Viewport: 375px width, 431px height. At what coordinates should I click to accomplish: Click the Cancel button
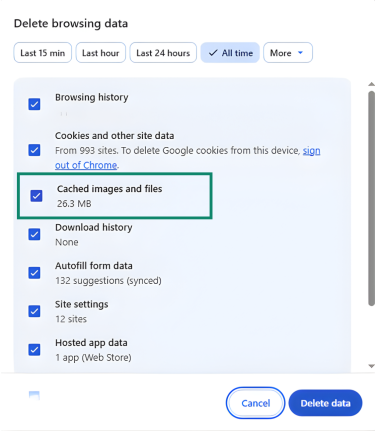coord(256,403)
